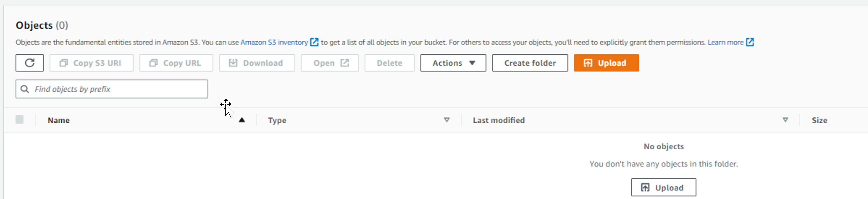Screen dimensions: 868x199
Task: Focus the Find objects by prefix field
Action: point(111,89)
